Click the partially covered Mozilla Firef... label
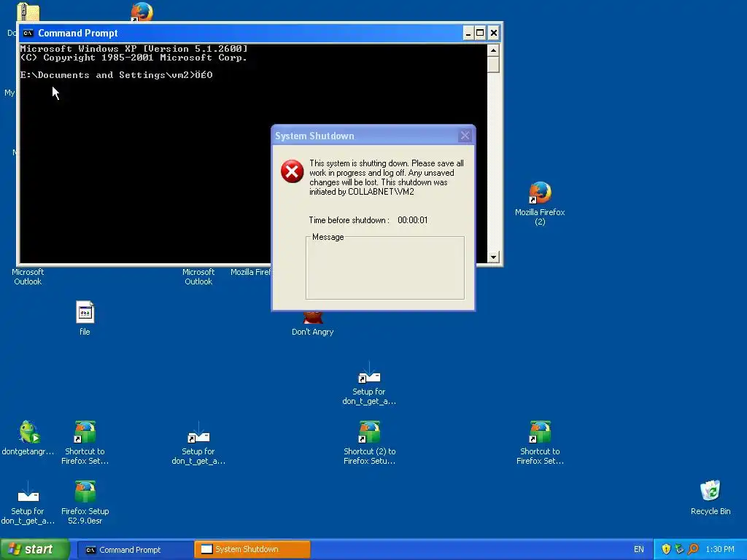This screenshot has height=560, width=747. 251,272
